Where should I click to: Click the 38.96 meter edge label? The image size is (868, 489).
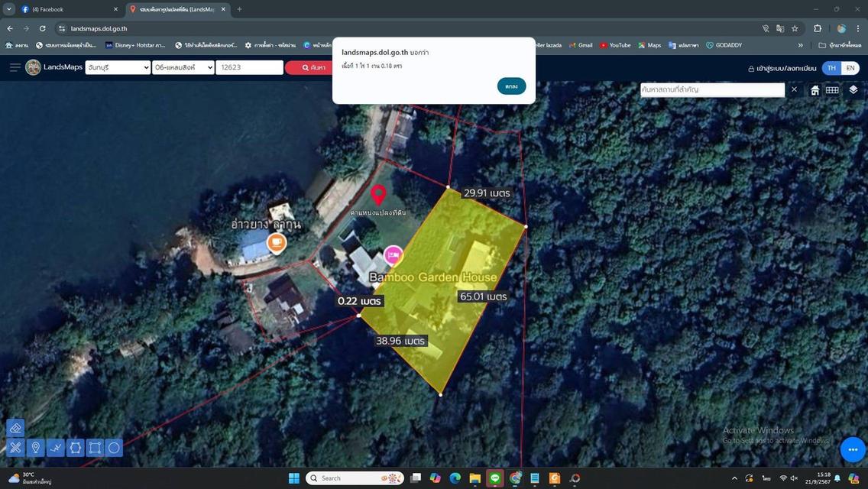pos(400,341)
